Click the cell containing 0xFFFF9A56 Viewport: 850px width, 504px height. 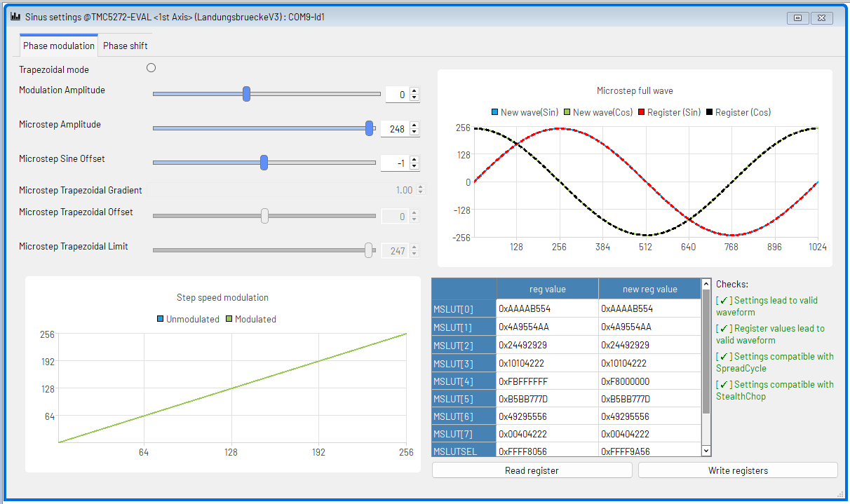click(x=650, y=451)
